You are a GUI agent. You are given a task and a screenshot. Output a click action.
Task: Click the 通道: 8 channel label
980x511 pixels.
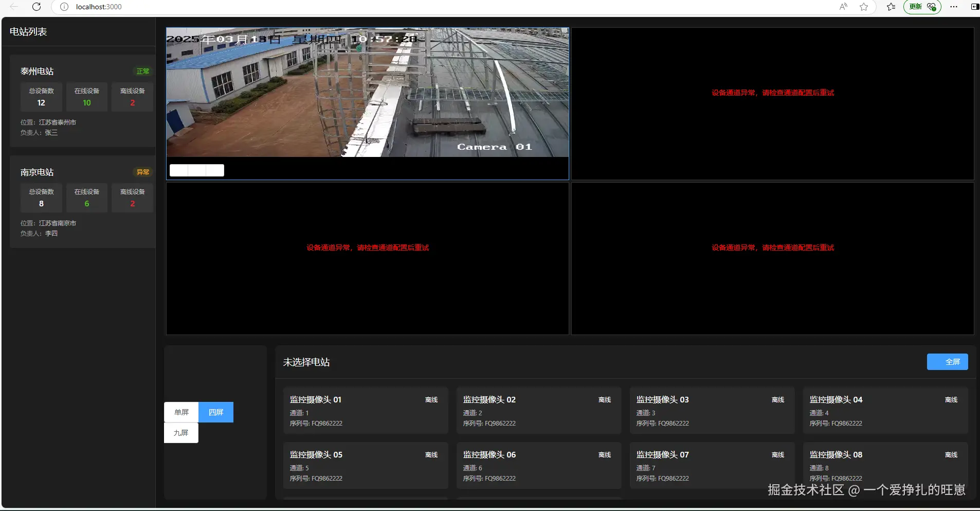pos(819,468)
